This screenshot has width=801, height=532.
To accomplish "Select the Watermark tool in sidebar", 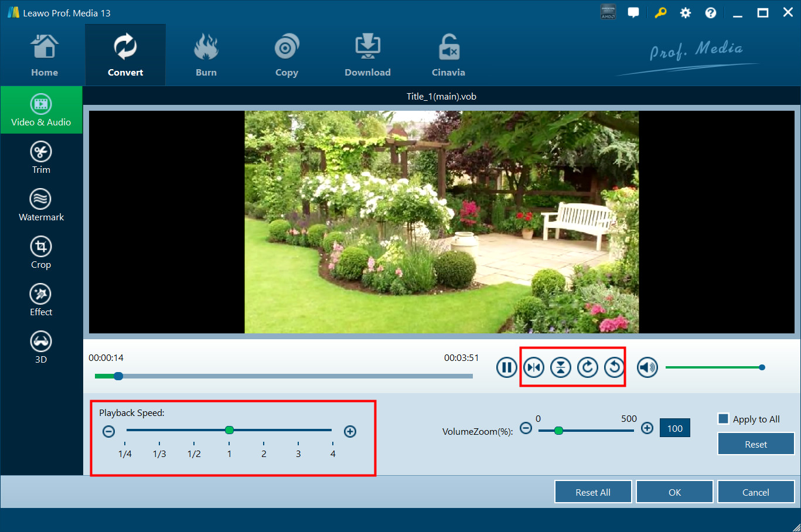I will pyautogui.click(x=41, y=205).
